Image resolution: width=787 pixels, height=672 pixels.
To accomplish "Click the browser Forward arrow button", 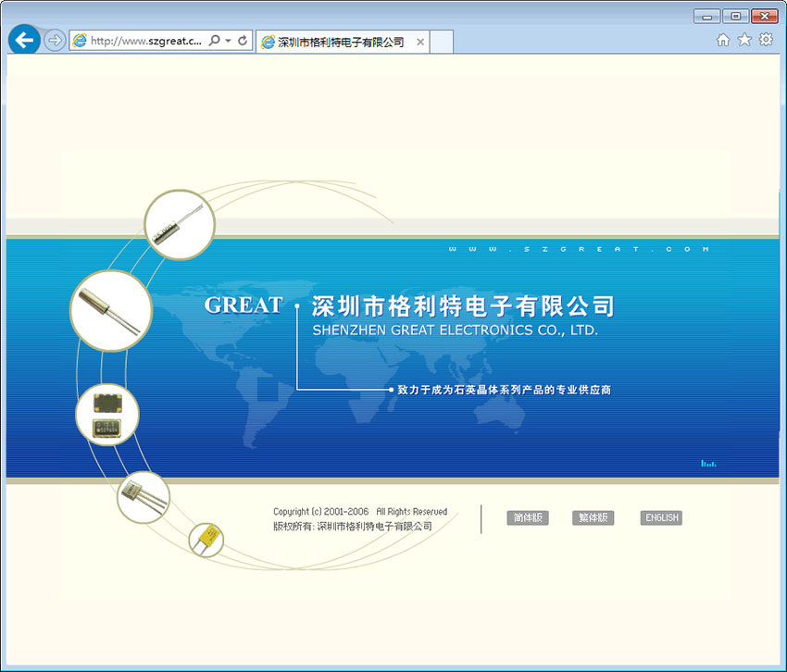I will (x=55, y=41).
